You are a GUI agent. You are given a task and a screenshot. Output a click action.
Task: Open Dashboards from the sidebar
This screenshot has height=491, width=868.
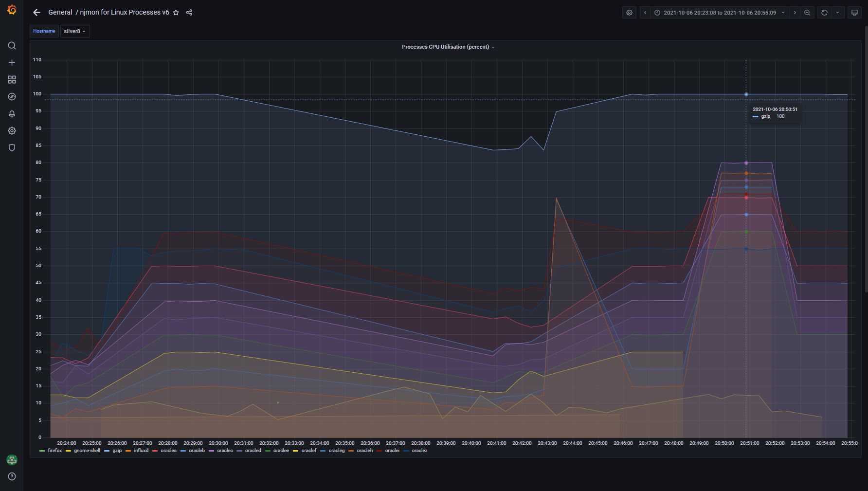pyautogui.click(x=12, y=80)
